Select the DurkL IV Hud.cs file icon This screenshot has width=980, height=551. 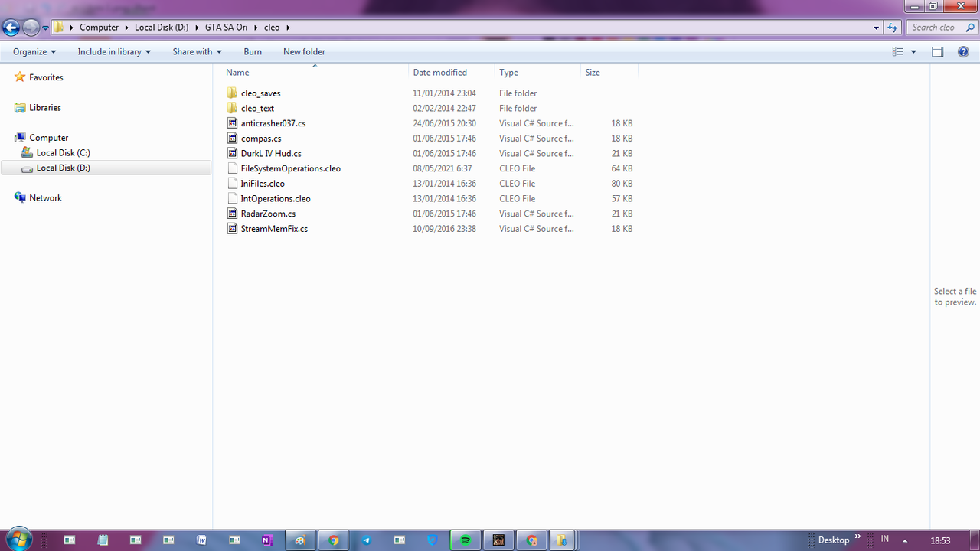(233, 153)
